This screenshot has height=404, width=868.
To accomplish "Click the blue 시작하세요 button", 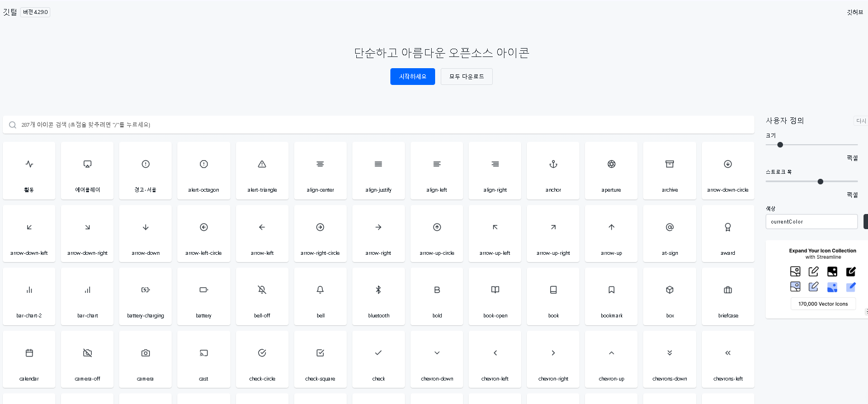I will pos(413,77).
